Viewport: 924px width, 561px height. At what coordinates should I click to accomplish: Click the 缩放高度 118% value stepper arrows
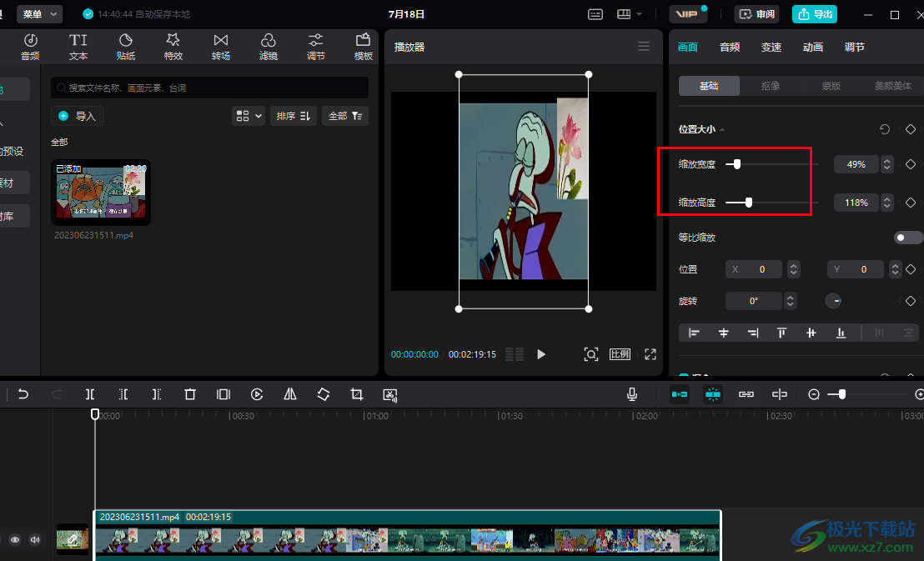tap(886, 203)
